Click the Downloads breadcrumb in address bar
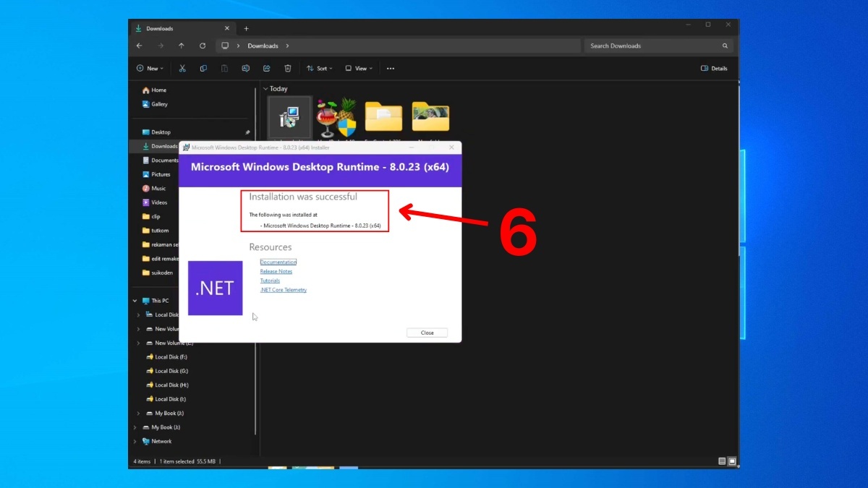The image size is (868, 488). tap(263, 46)
